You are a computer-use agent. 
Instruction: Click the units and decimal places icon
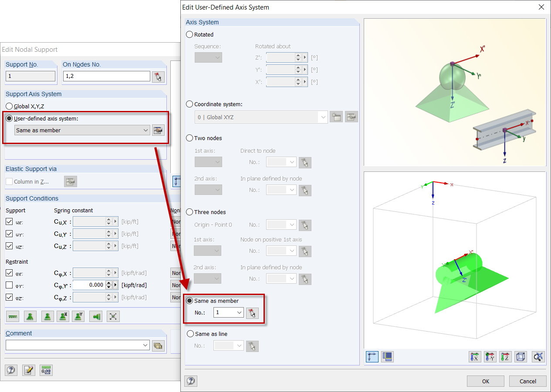coord(45,370)
